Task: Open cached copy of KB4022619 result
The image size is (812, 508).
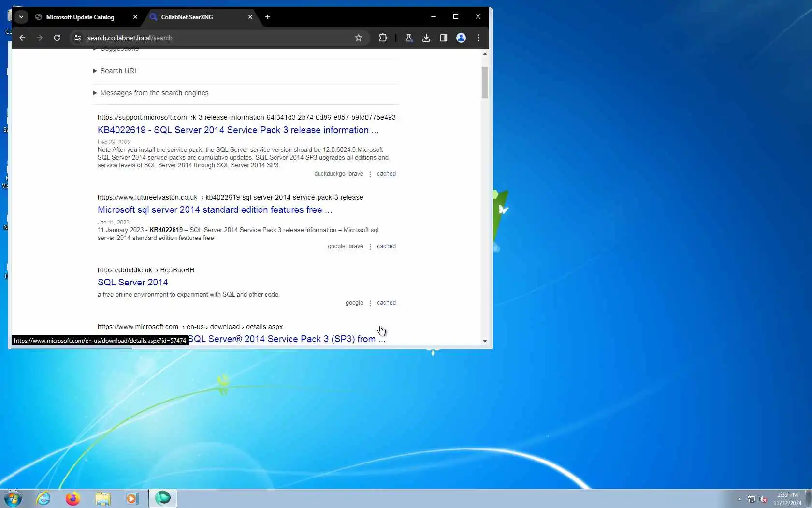Action: tap(386, 174)
